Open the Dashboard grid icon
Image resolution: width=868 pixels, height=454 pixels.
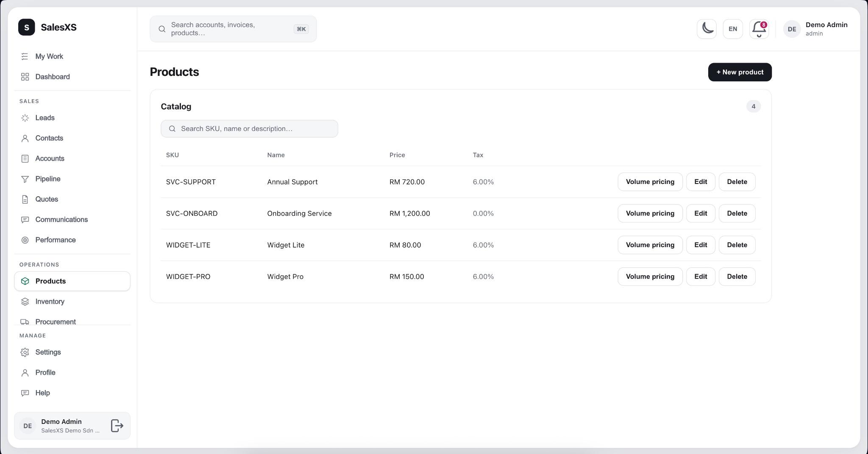pos(25,77)
